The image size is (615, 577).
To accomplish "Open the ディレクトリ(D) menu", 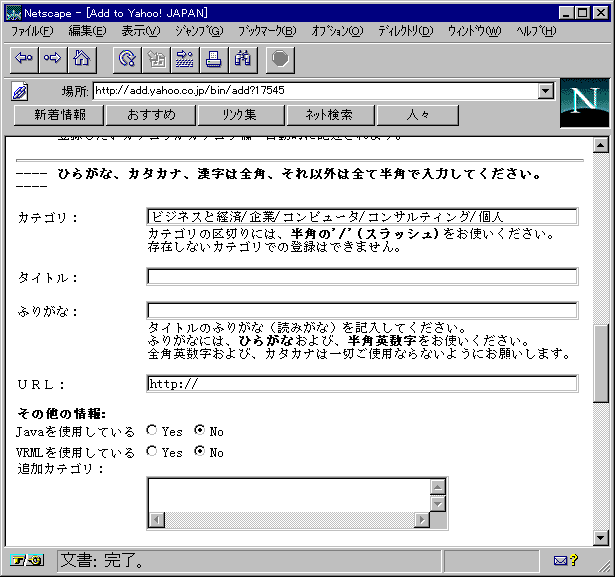I will [406, 31].
